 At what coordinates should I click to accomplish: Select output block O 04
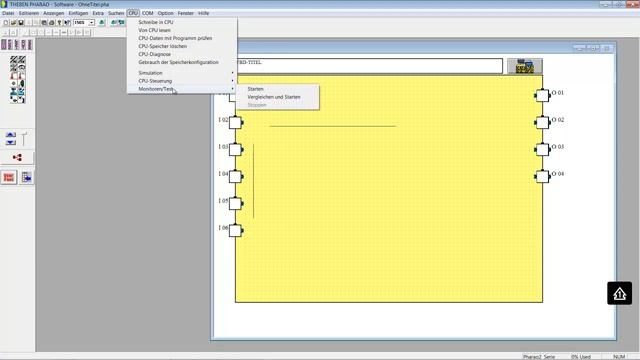coord(542,176)
